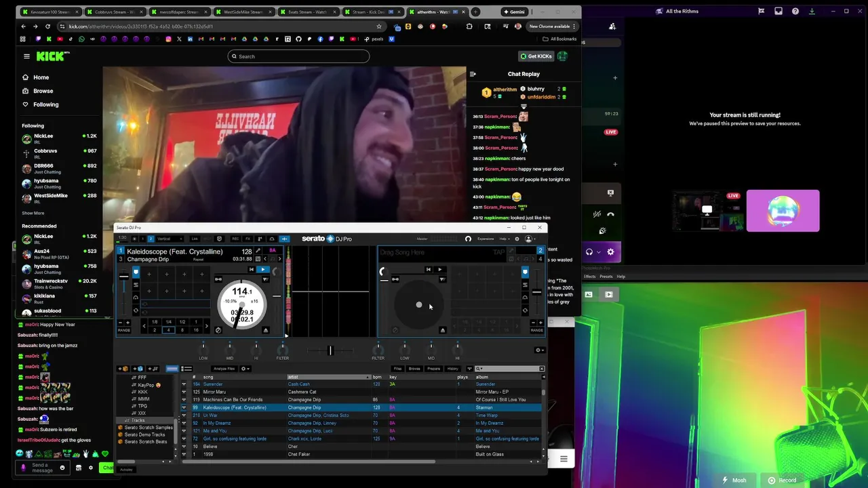
Task: Expand Show More under Following
Action: point(33,213)
